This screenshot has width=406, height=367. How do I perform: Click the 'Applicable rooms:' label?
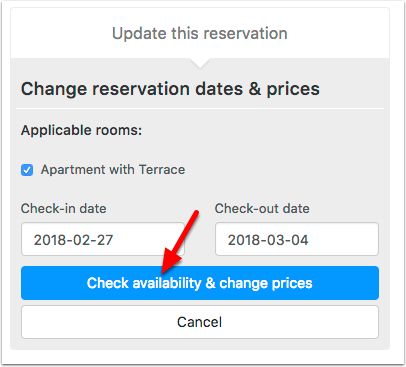[81, 130]
